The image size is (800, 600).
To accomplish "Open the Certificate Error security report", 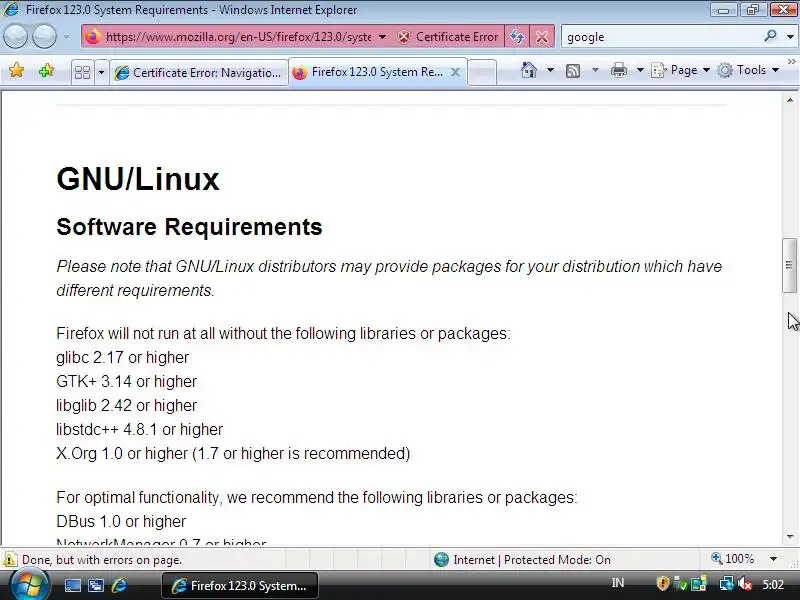I will pyautogui.click(x=448, y=37).
